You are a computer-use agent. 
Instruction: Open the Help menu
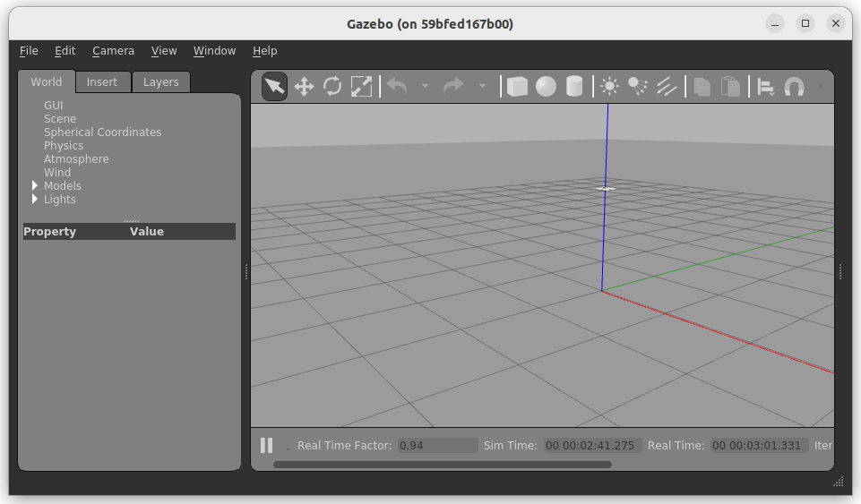pyautogui.click(x=264, y=51)
